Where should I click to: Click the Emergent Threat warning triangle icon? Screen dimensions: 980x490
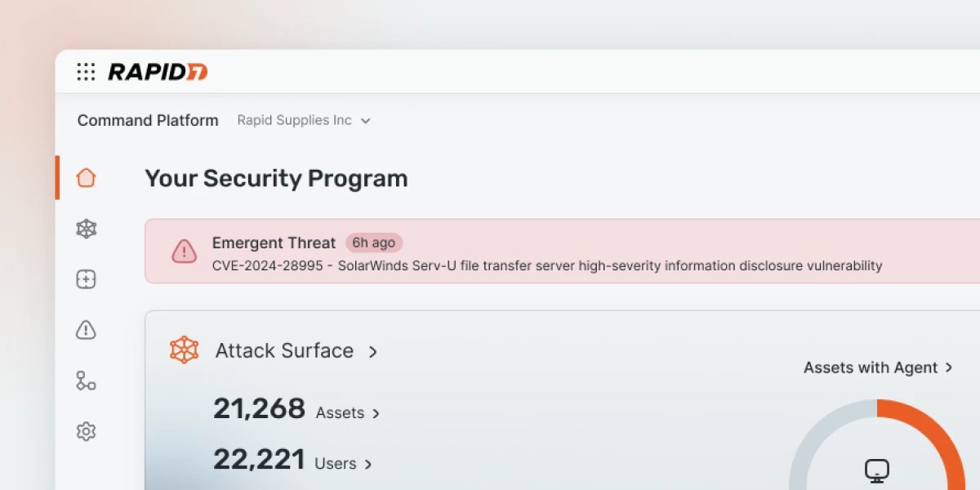(x=184, y=251)
